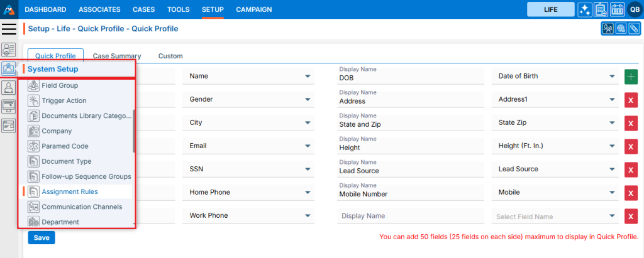Viewport: 644px width, 258px height.
Task: Click the Save button
Action: point(42,238)
